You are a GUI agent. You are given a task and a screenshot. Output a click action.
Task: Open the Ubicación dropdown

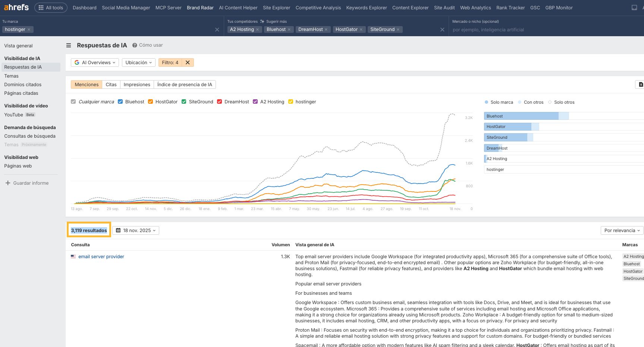click(x=138, y=62)
